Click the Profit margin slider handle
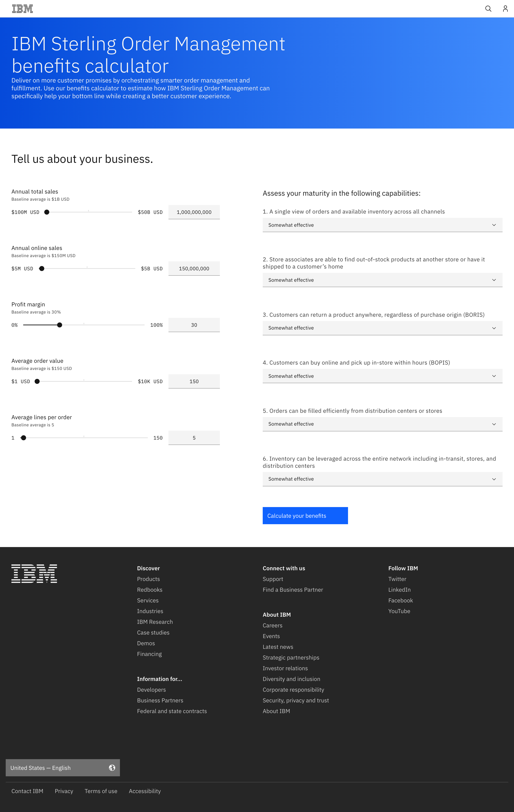This screenshot has width=514, height=812. point(60,325)
